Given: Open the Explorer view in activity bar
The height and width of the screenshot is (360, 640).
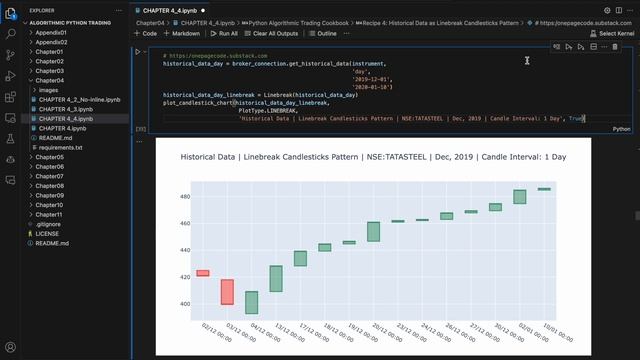Looking at the screenshot, I should tap(10, 13).
